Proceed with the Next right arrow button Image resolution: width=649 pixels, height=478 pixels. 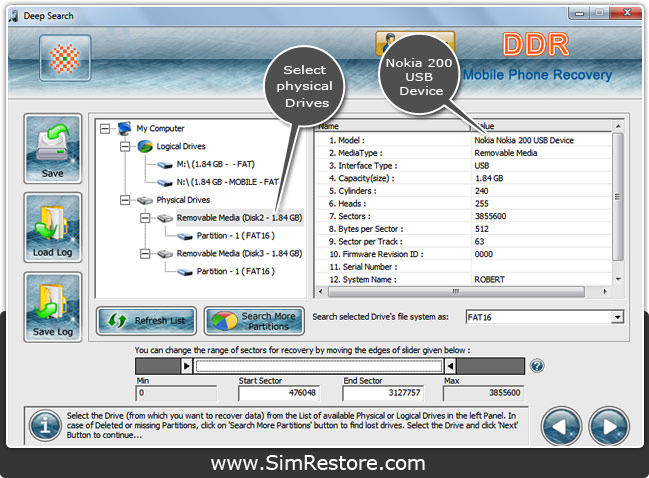(x=609, y=426)
